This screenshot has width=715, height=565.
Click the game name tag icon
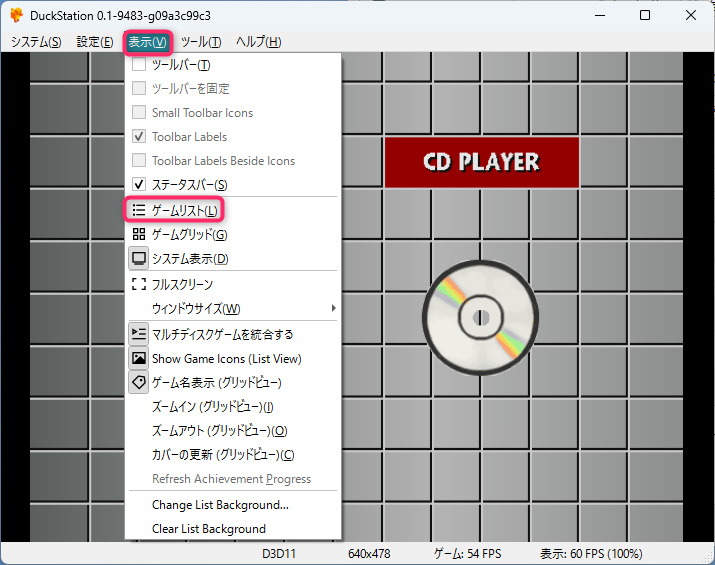[139, 382]
